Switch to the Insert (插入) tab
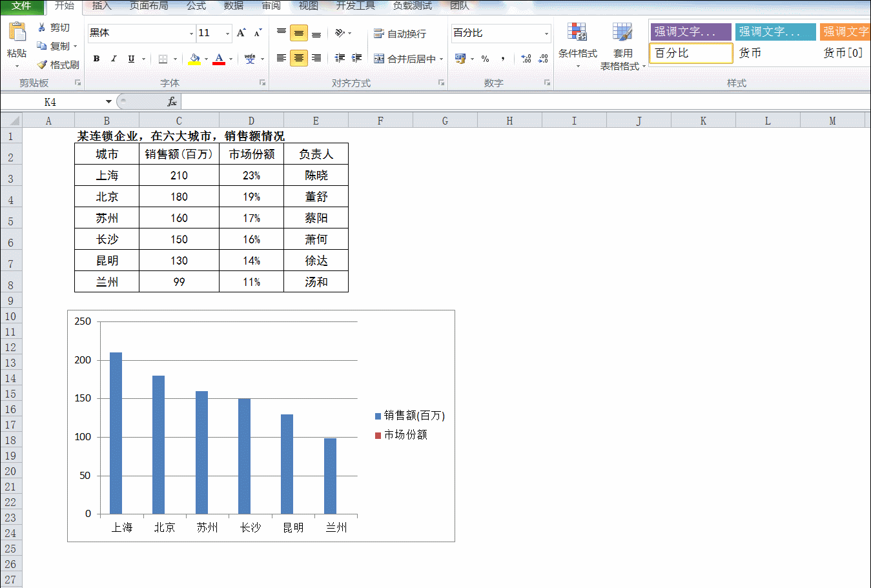This screenshot has width=871, height=588. click(x=101, y=6)
